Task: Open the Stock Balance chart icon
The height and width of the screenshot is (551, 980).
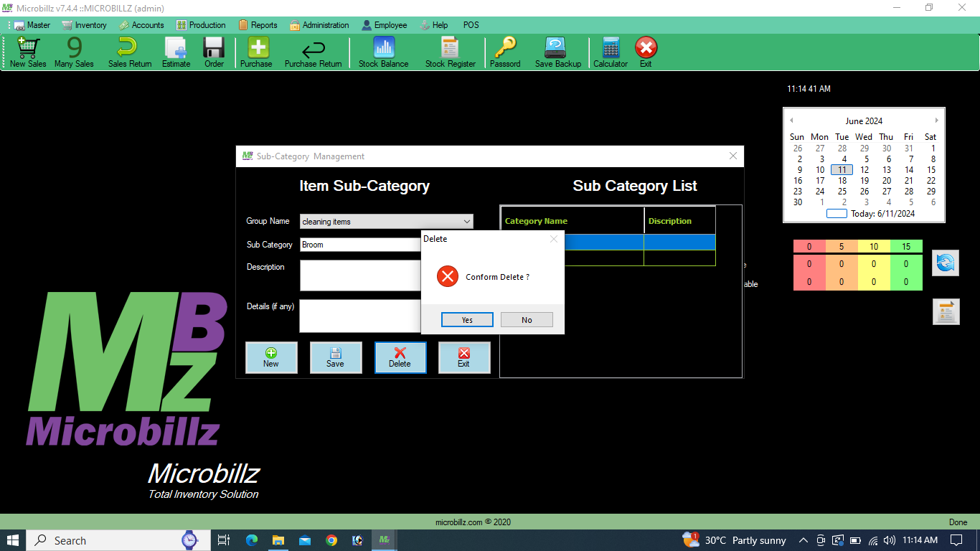Action: pos(383,52)
